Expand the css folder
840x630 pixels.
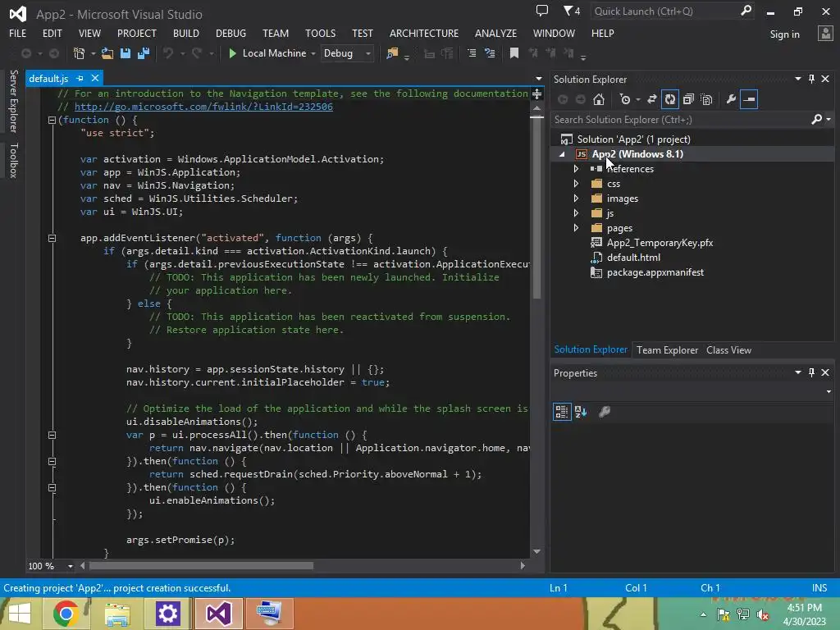point(576,184)
